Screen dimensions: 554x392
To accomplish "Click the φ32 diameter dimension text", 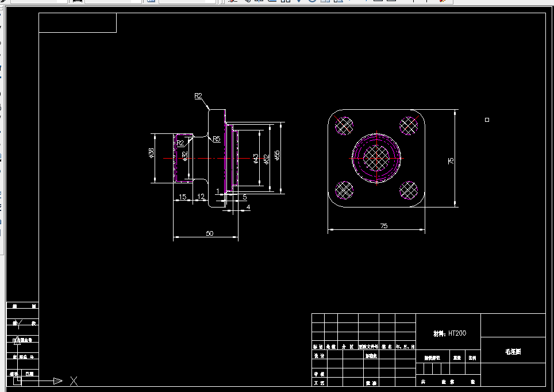I will [x=185, y=156].
